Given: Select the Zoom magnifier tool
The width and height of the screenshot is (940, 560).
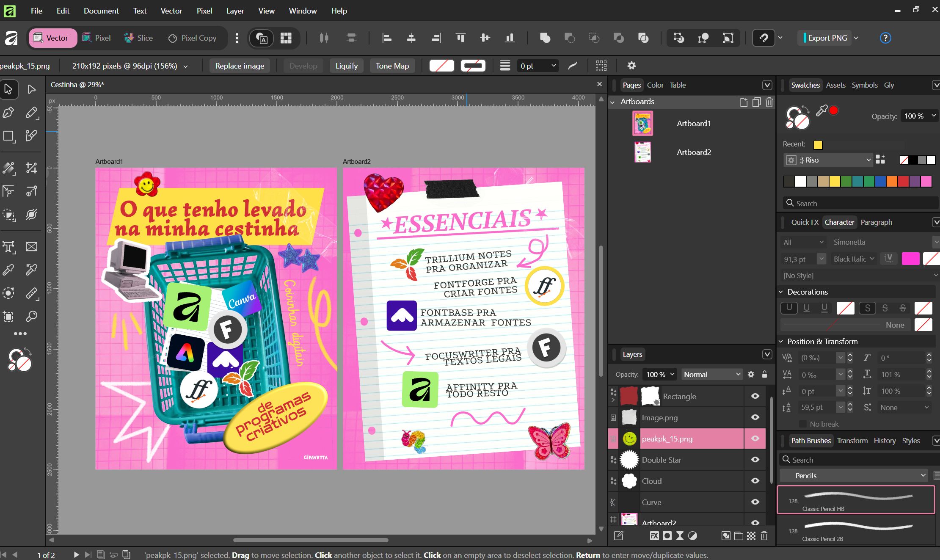Looking at the screenshot, I should pyautogui.click(x=31, y=316).
